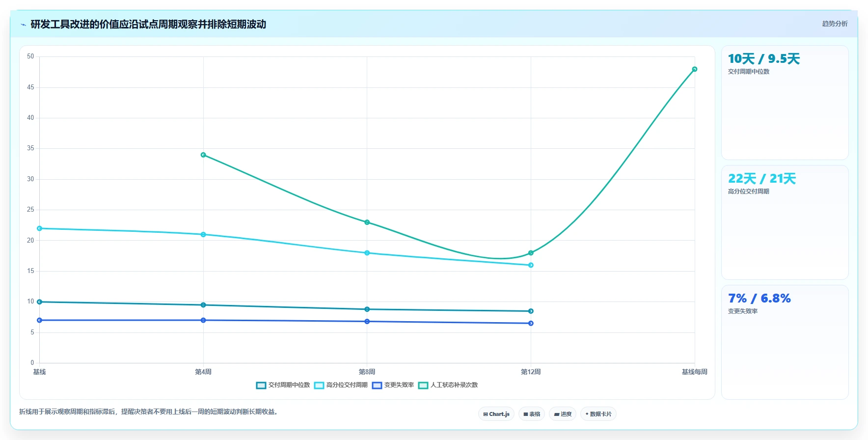The image size is (868, 440).
Task: Toggle the 变更失败率 legend series
Action: coord(393,385)
